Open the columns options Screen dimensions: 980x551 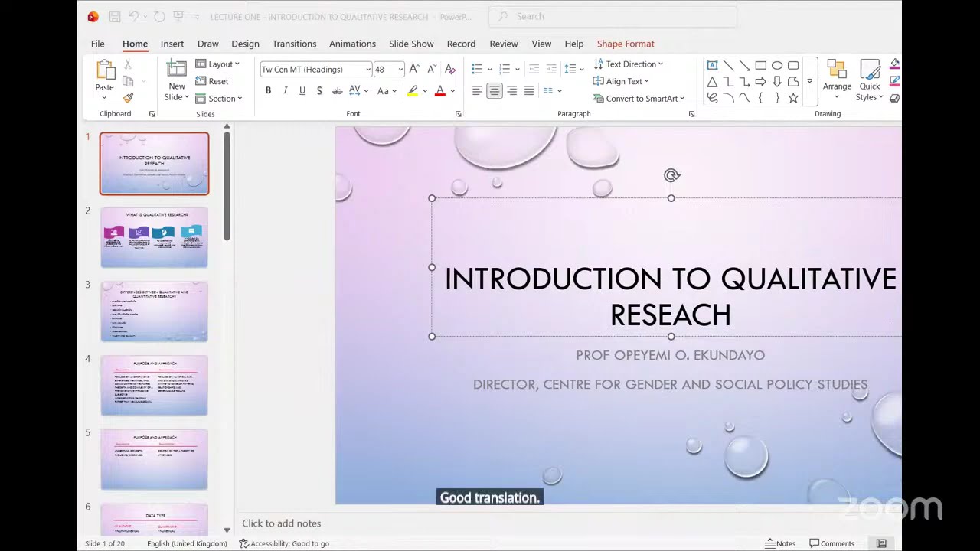coord(552,91)
